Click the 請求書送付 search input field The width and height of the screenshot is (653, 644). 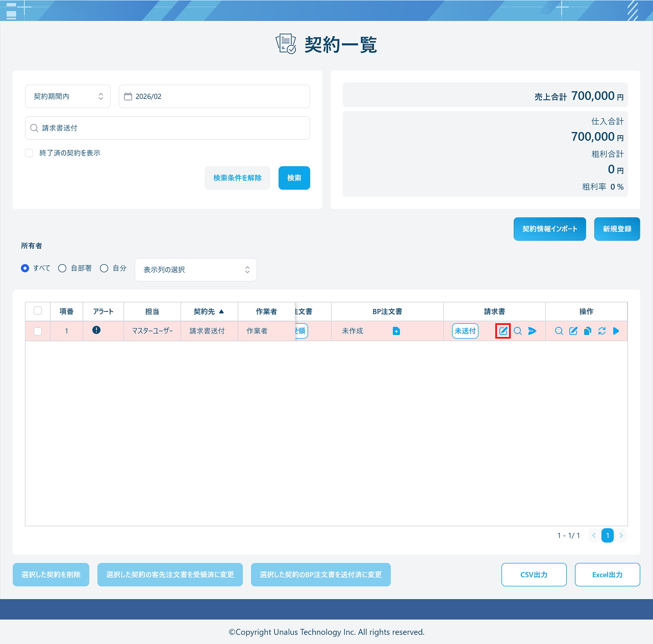pyautogui.click(x=167, y=128)
